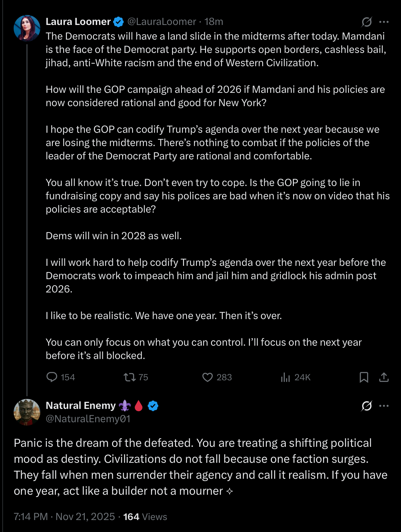Image resolution: width=401 pixels, height=532 pixels.
Task: Repost Laura Loomer's tweet
Action: pos(129,377)
